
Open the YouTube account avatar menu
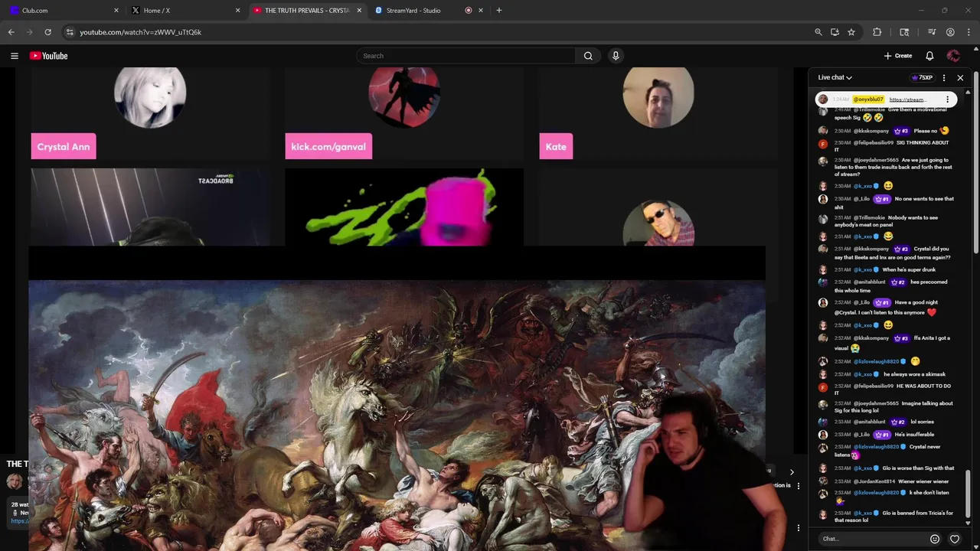coord(953,56)
